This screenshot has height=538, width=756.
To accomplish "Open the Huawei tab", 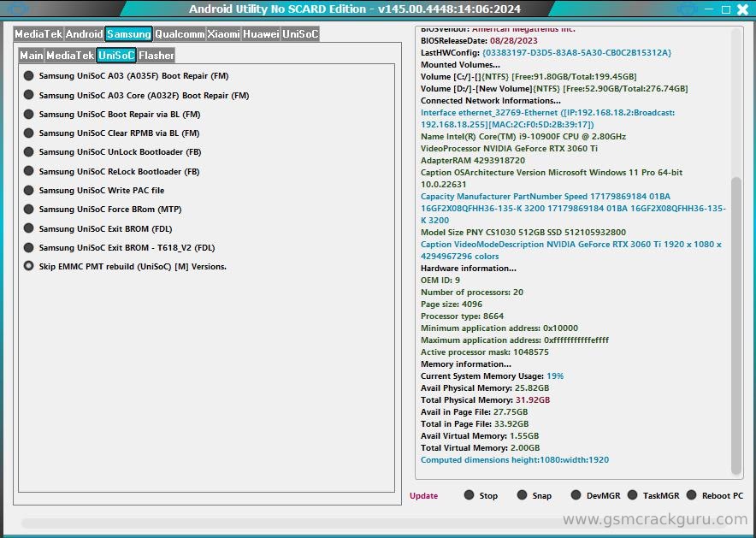I will click(x=261, y=34).
